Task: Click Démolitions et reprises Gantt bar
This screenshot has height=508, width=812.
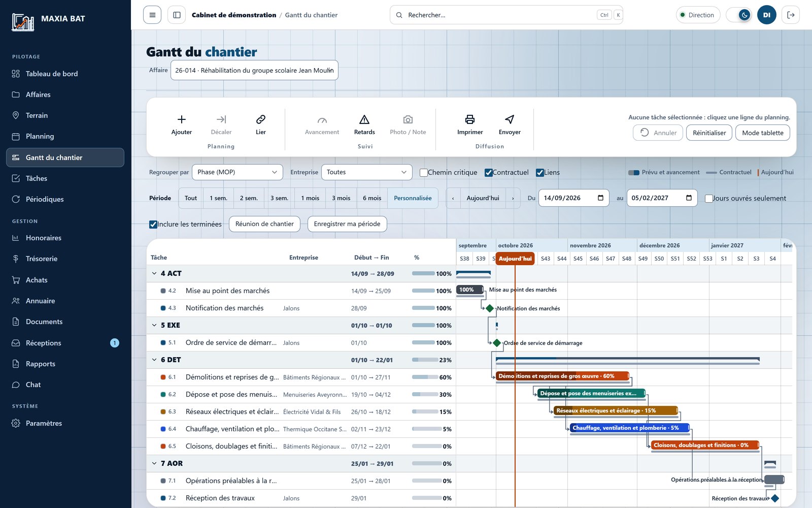Action: (x=562, y=376)
